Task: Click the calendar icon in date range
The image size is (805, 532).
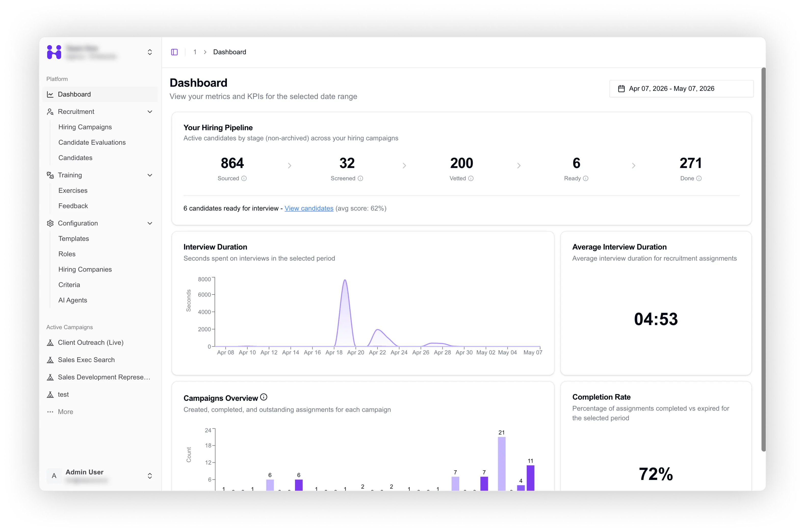Action: pos(621,89)
